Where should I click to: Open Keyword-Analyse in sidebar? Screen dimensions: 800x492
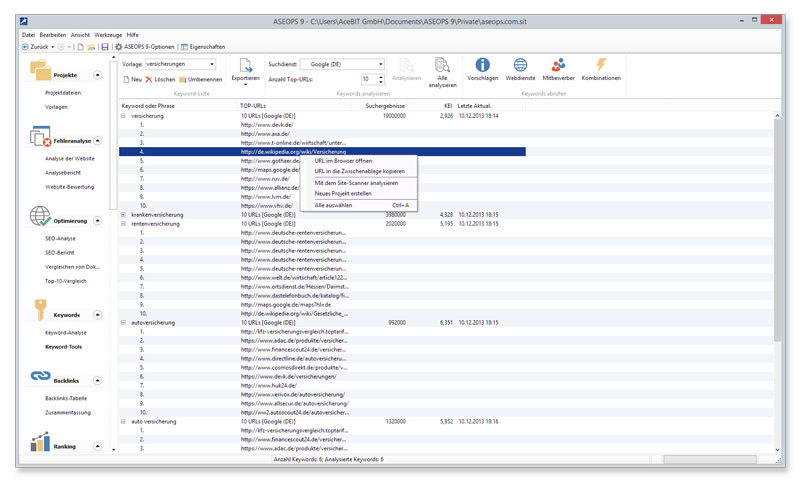tap(65, 333)
